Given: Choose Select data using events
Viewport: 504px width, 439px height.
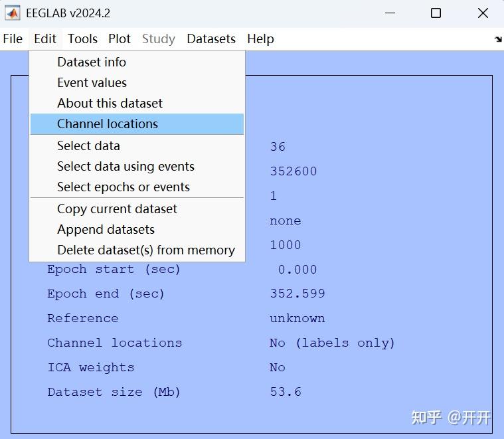Looking at the screenshot, I should coord(137,166).
